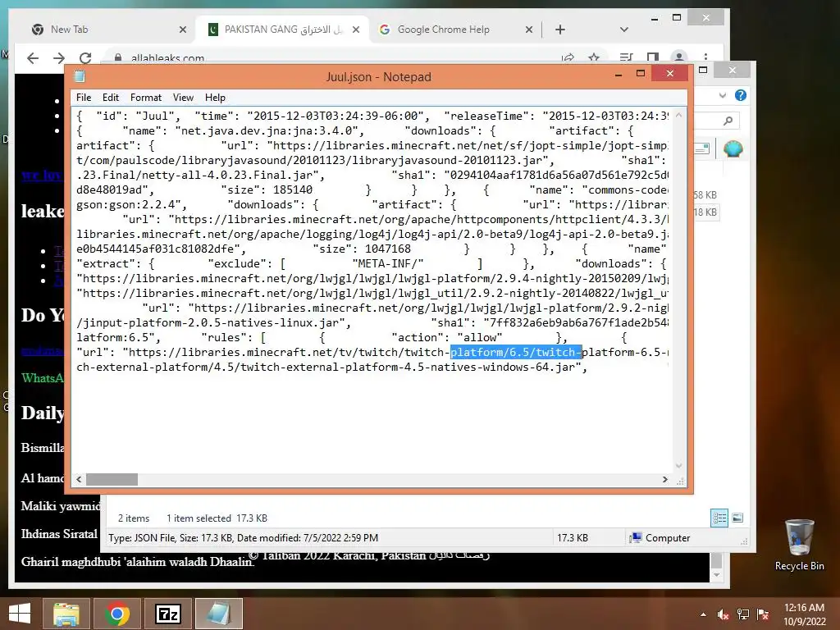840x630 pixels.
Task: Open the Action Center flag icon
Action: (x=763, y=614)
